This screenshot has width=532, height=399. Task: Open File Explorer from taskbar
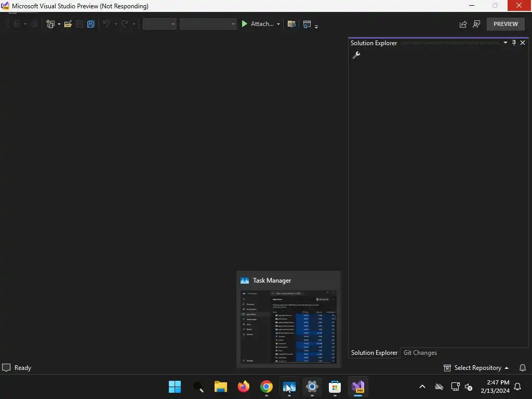pos(220,387)
